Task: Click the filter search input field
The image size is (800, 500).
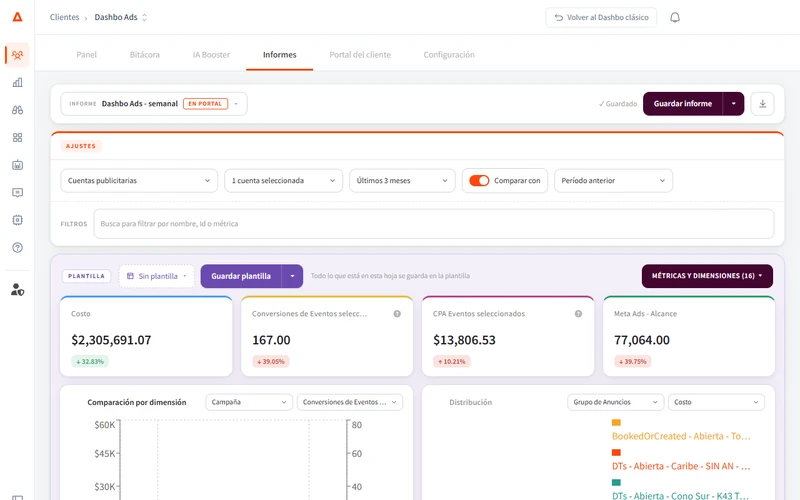Action: [x=434, y=223]
